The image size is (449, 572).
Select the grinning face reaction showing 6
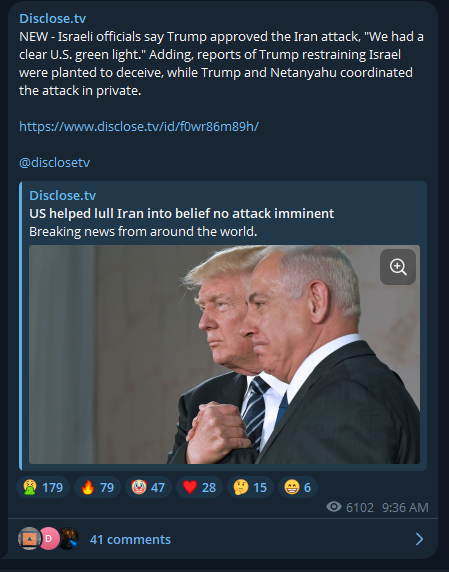coord(298,487)
